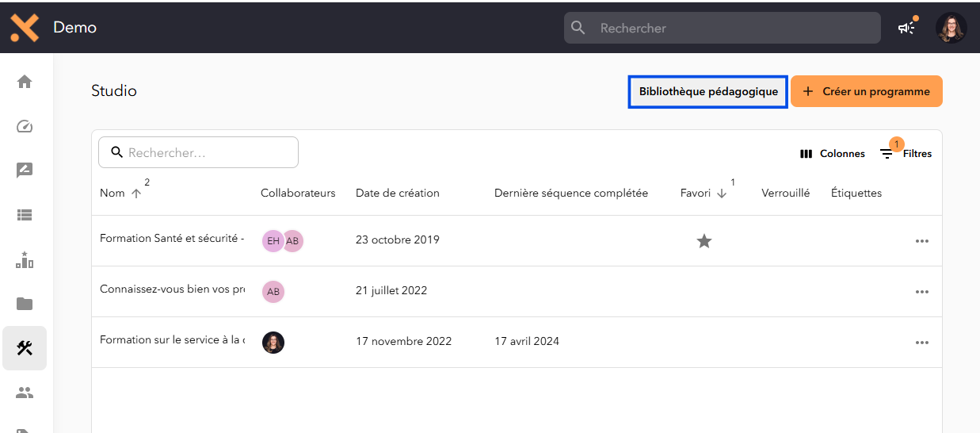980x433 pixels.
Task: Focus the table Rechercher… search field
Action: coord(198,152)
